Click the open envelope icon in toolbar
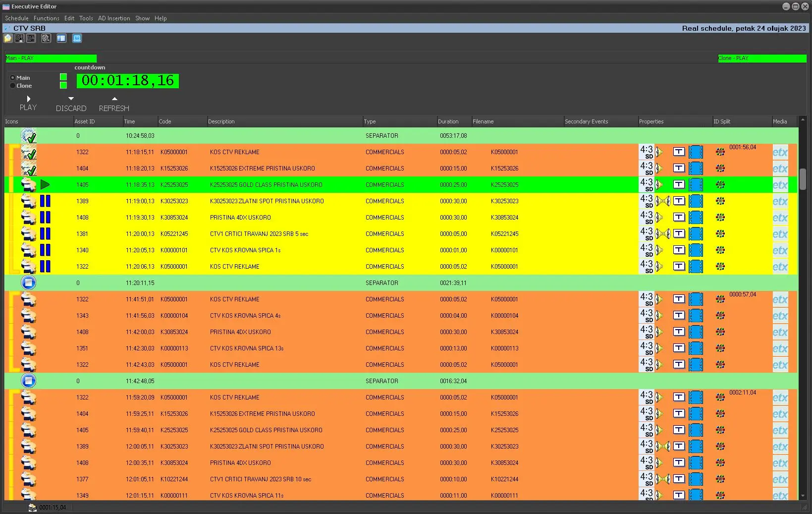This screenshot has width=812, height=514. coord(8,38)
